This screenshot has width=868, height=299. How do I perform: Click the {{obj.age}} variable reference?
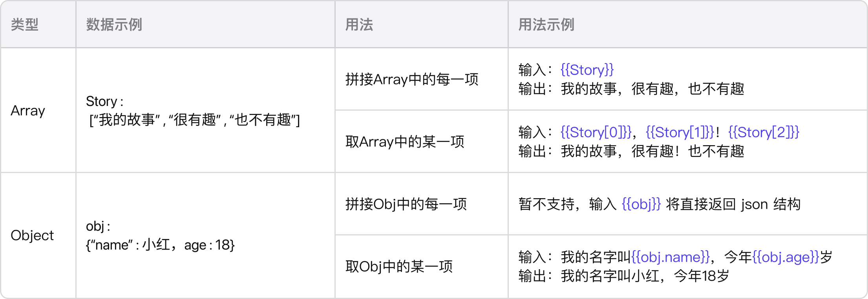tap(786, 257)
